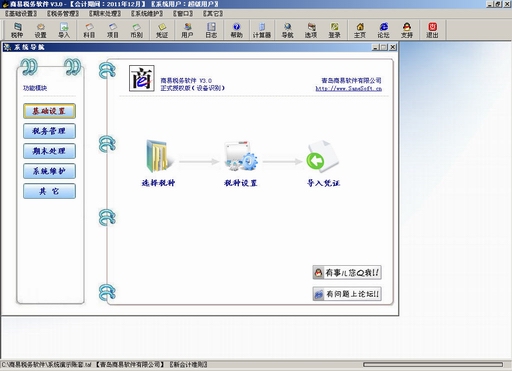Open the 用户 user toolbar icon
512x371 pixels.
[187, 30]
